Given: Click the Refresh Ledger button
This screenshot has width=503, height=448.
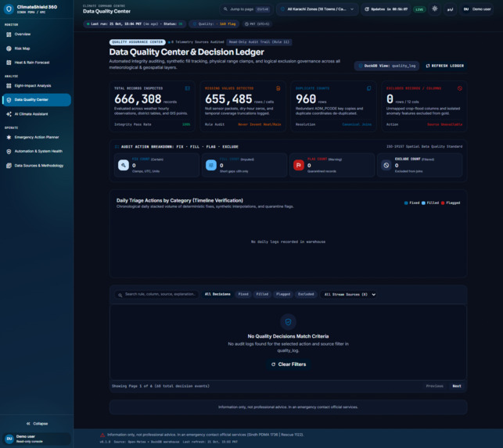Looking at the screenshot, I should click(x=444, y=66).
